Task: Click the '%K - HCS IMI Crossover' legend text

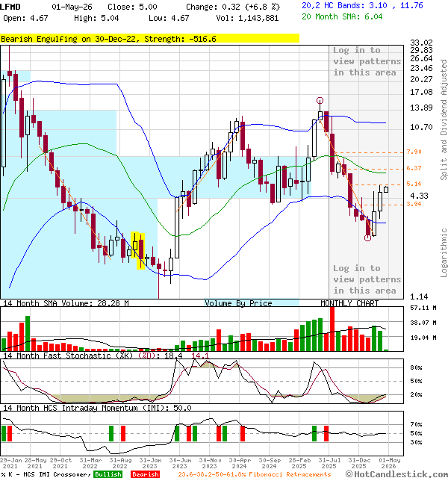Action: (46, 474)
